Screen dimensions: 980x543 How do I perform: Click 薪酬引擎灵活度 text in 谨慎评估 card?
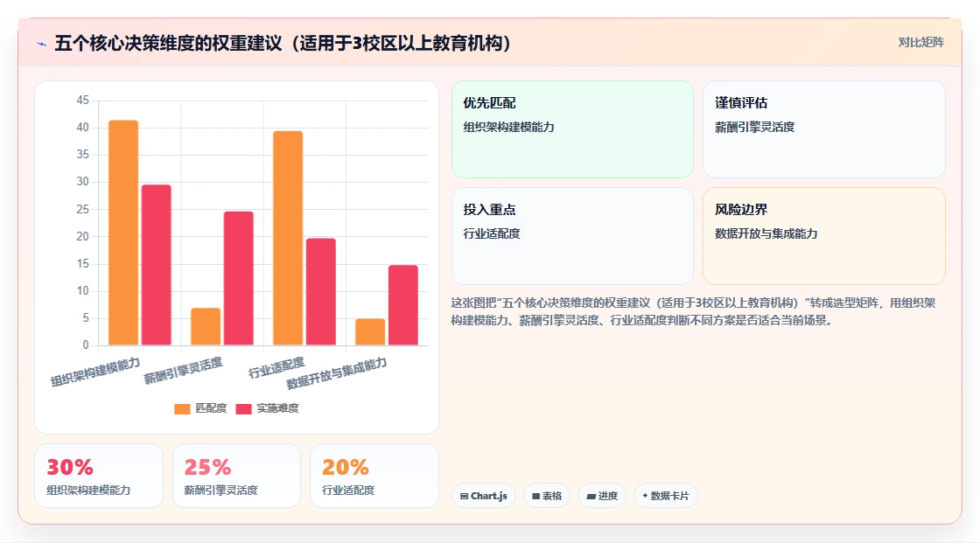click(755, 127)
